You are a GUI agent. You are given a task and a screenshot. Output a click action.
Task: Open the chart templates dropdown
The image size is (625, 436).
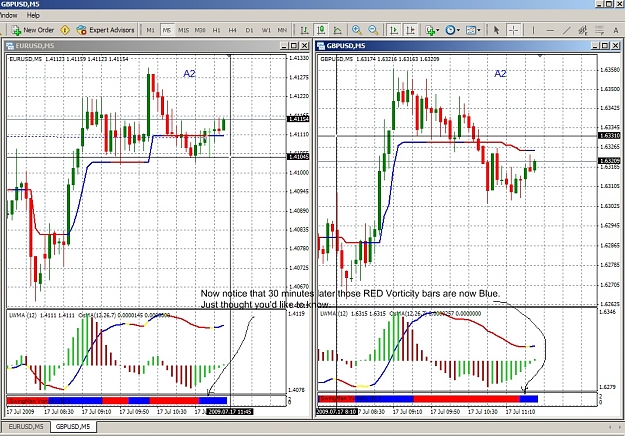tap(473, 30)
